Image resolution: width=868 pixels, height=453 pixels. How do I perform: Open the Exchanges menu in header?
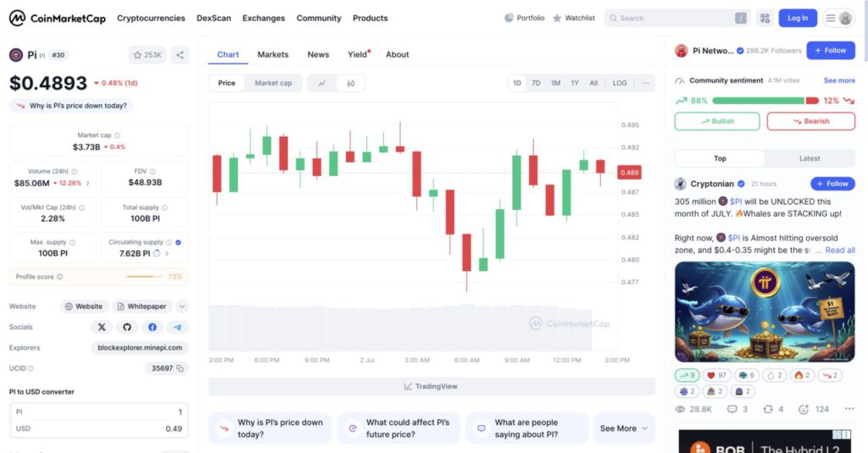coord(264,19)
